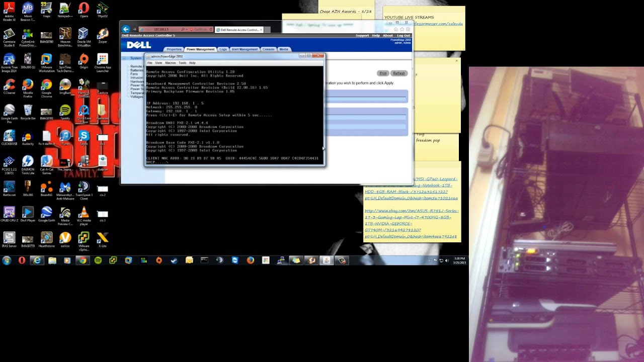This screenshot has width=644, height=362.
Task: Launch CCleaner from the desktop
Action: point(9,87)
